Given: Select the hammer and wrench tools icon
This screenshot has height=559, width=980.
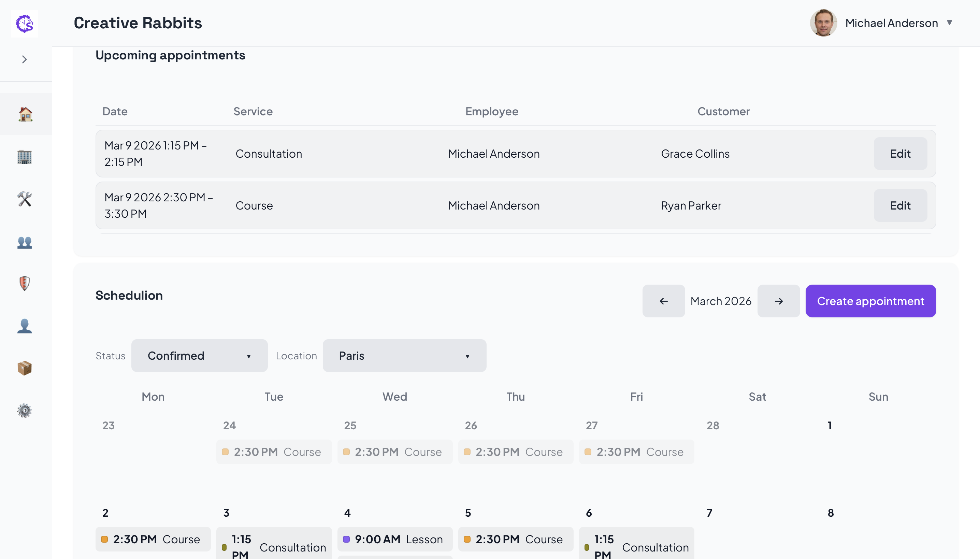Looking at the screenshot, I should (x=25, y=199).
